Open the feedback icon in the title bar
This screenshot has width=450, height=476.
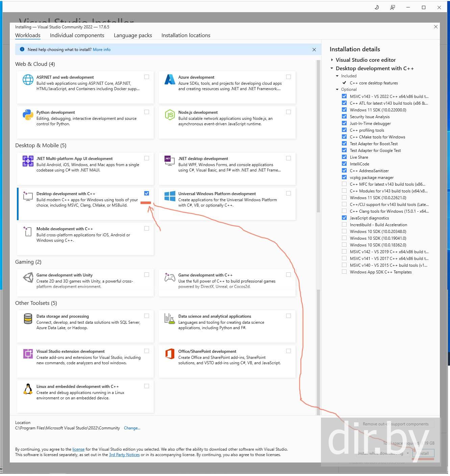click(393, 7)
